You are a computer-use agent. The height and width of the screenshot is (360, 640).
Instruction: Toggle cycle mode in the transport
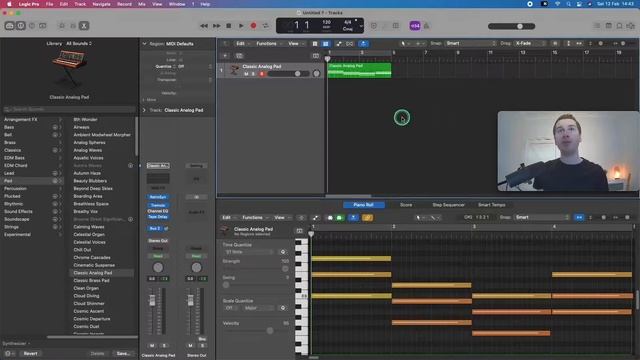[x=266, y=26]
